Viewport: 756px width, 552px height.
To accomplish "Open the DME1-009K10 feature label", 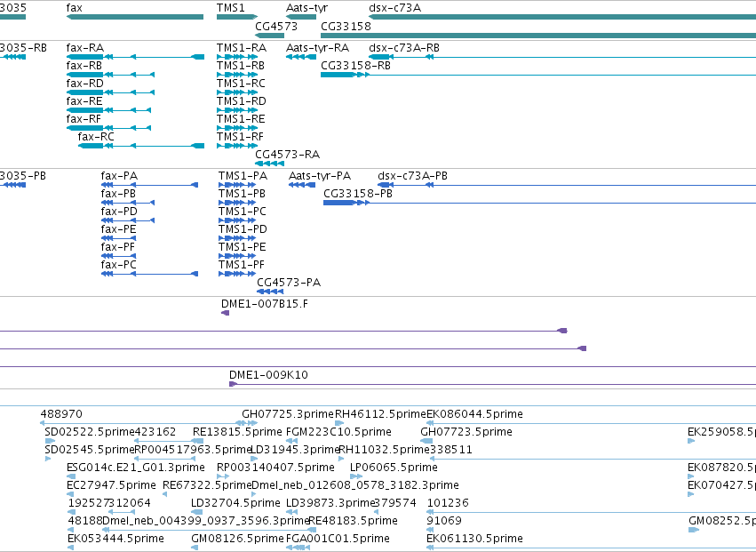I will 268,375.
